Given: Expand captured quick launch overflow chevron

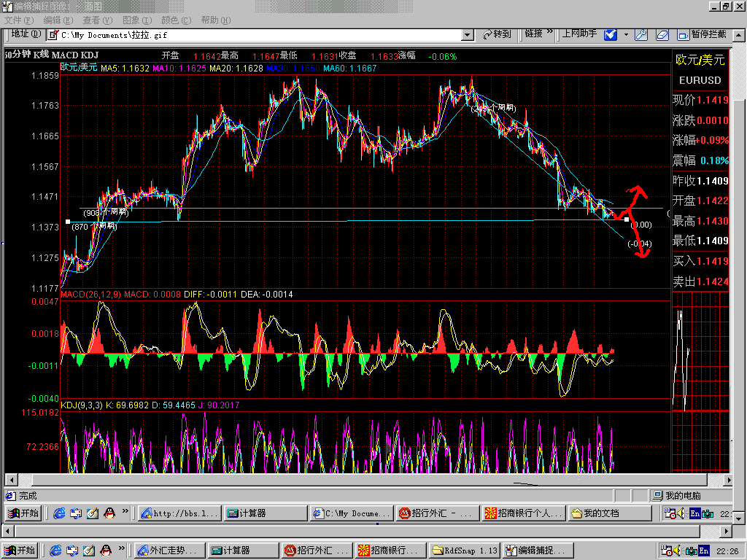Looking at the screenshot, I should [125, 511].
